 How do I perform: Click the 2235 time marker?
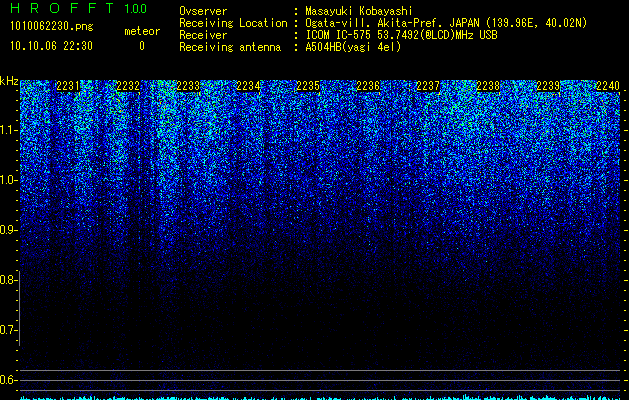308,86
